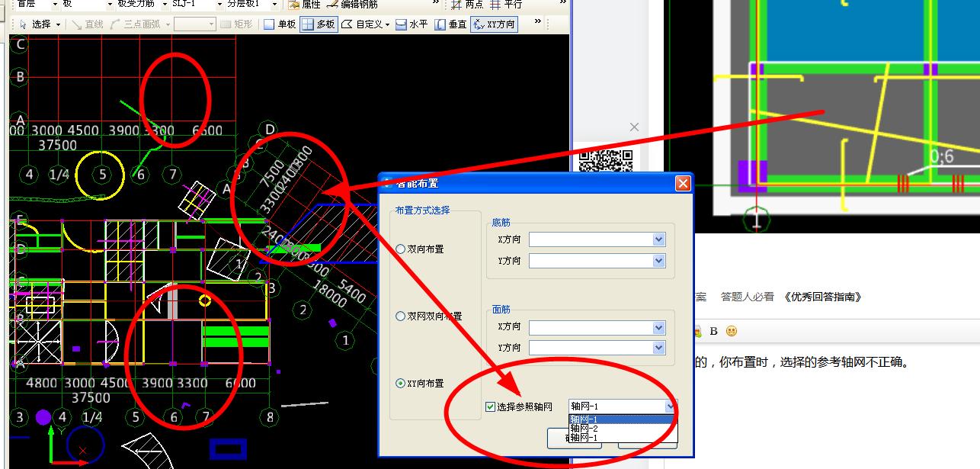This screenshot has width=980, height=469.
Task: Open the 自定义 dropdown arrow
Action: coord(387,24)
